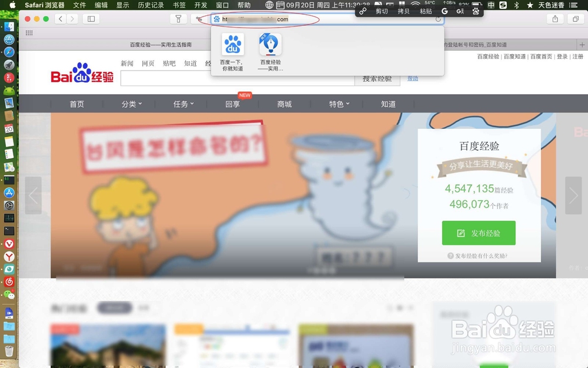Open the Yandex browser dock icon

click(x=9, y=257)
